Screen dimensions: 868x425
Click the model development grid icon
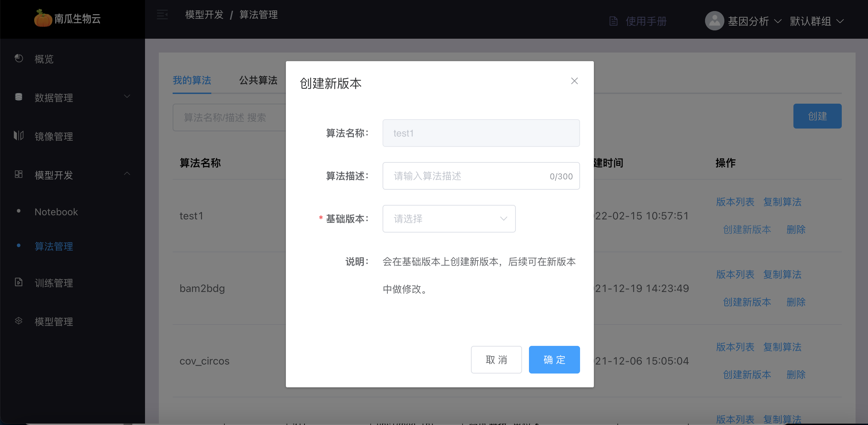19,174
